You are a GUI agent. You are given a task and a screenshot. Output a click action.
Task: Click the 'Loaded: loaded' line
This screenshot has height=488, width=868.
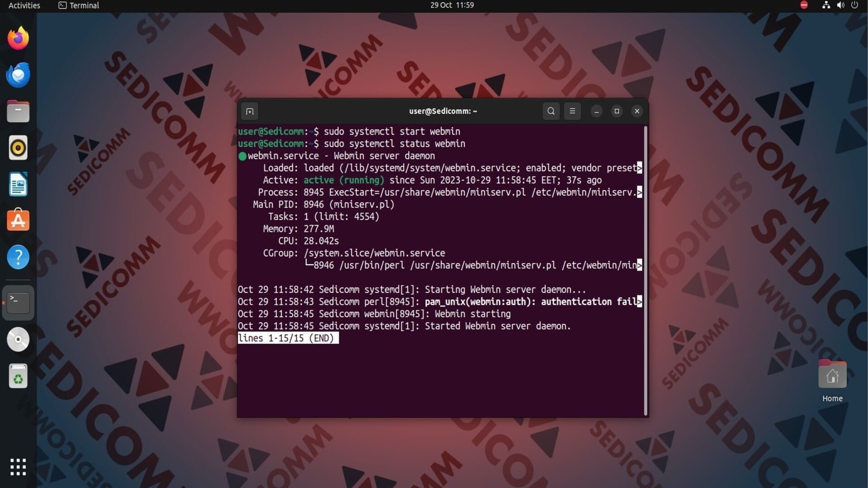[x=452, y=168]
